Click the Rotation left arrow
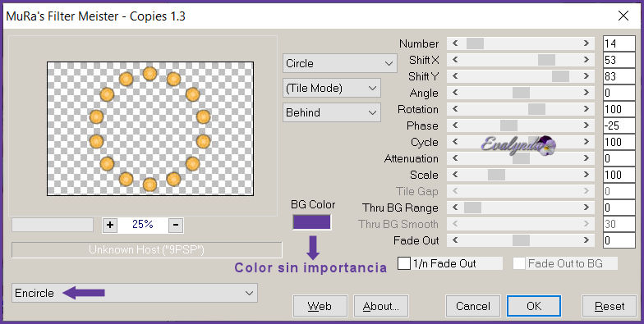644x324 pixels. click(x=455, y=109)
